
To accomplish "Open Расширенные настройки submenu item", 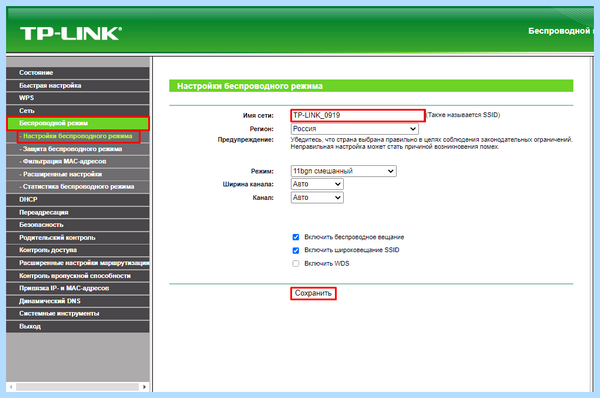I will tap(78, 174).
